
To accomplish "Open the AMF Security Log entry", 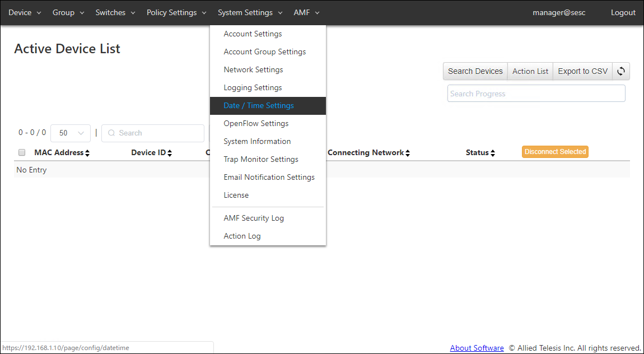I will (x=254, y=218).
